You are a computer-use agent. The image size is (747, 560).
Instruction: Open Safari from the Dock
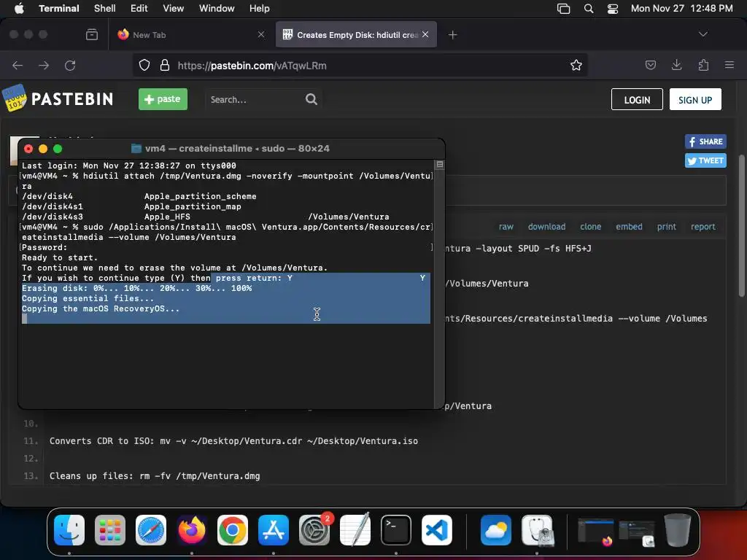coord(151,530)
